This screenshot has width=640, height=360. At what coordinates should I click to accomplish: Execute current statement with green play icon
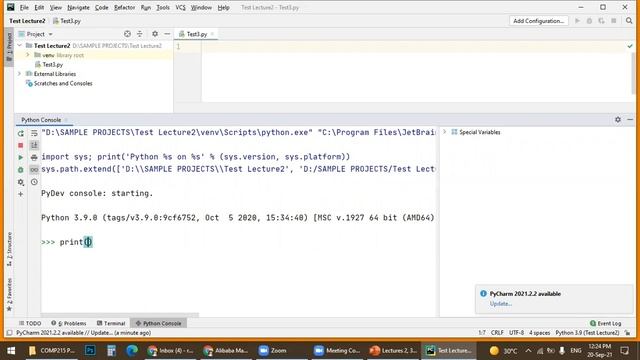[21, 157]
